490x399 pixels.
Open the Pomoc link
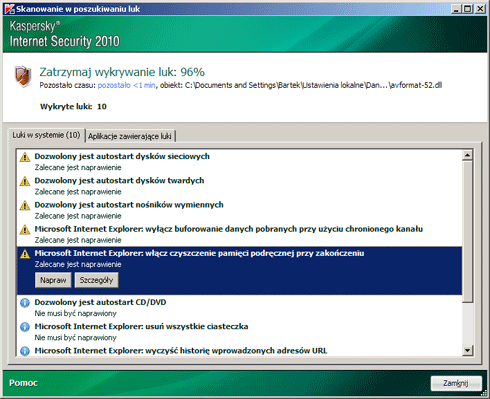(x=23, y=383)
